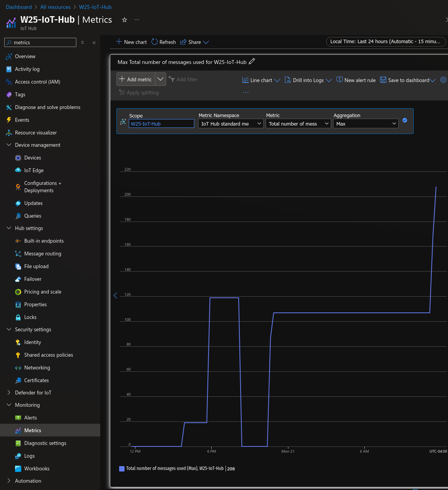Open the Aggregation Max dropdown
The image size is (448, 490).
tap(365, 124)
